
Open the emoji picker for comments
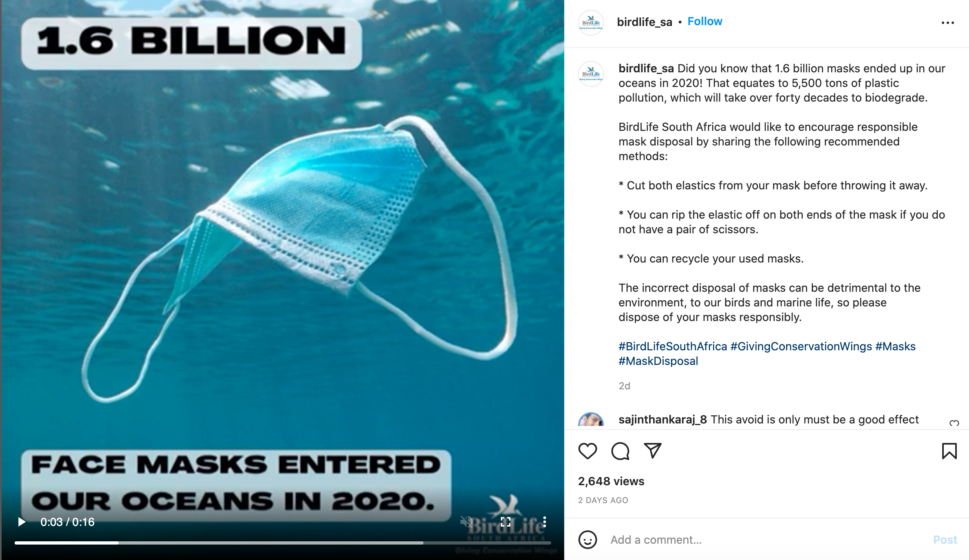pos(587,540)
